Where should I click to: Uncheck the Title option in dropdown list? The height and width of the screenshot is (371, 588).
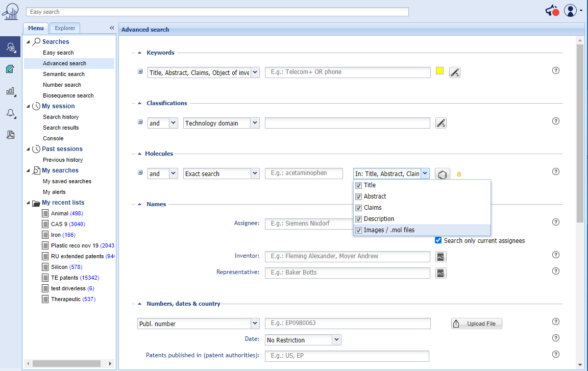coord(358,186)
